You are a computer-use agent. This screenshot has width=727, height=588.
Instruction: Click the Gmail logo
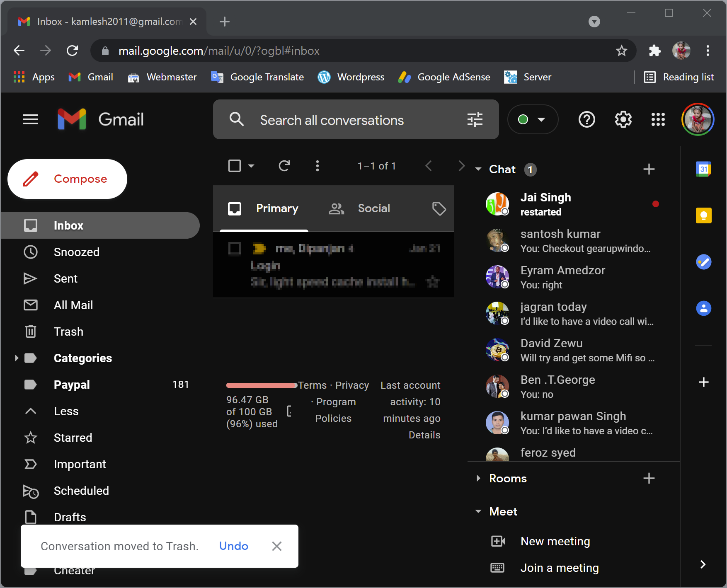point(101,120)
